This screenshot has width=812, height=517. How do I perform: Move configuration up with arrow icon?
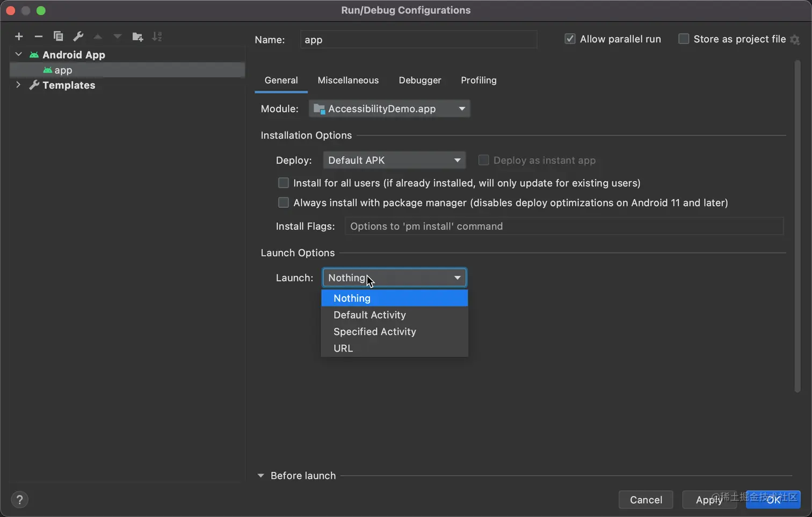pos(98,37)
